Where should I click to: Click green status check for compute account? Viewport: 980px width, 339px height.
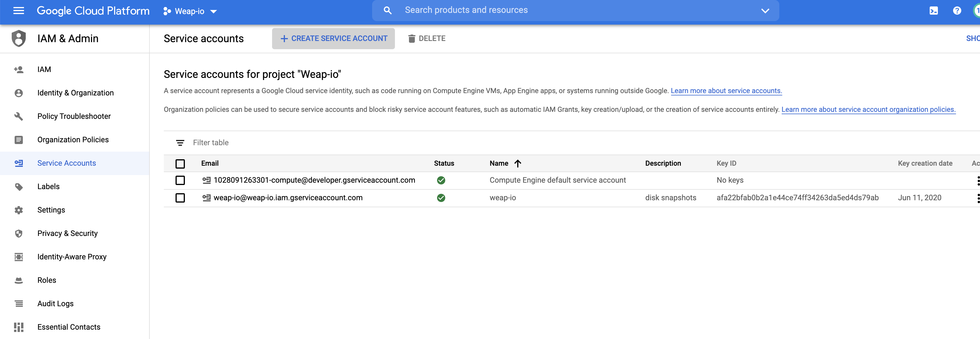[441, 180]
